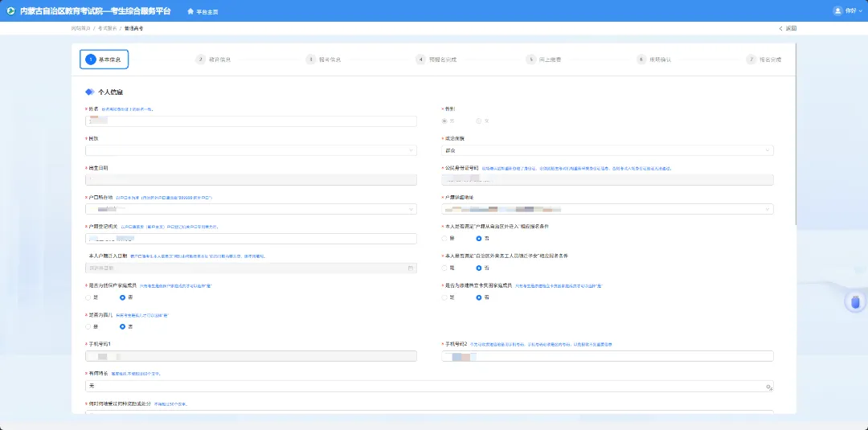868x430 pixels.
Task: Click the 返回 back link
Action: click(788, 28)
